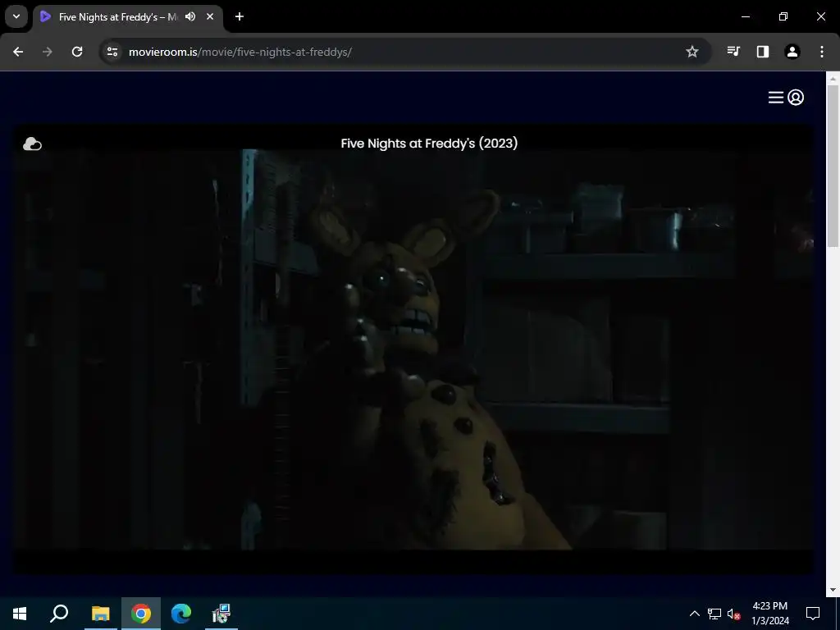Open a new browser tab
840x630 pixels.
(x=240, y=16)
